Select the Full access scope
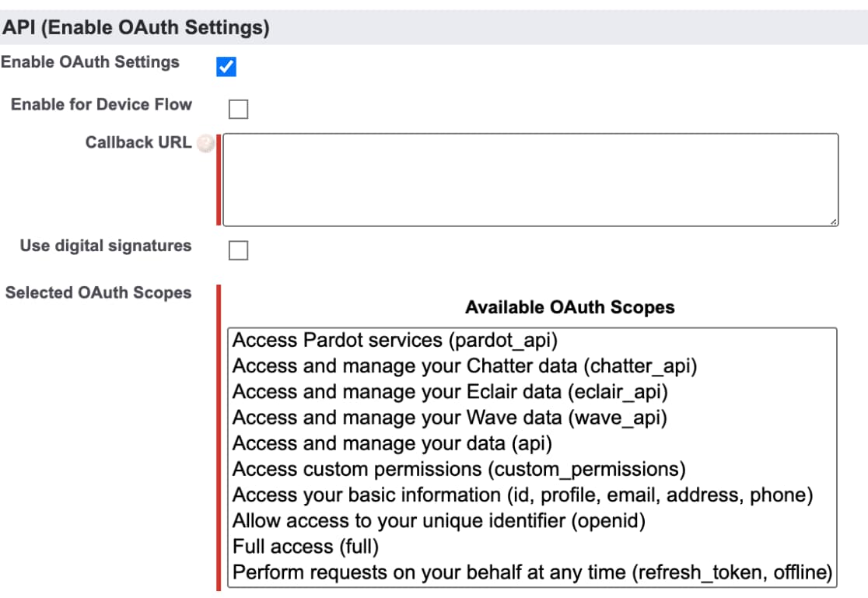The height and width of the screenshot is (598, 868). [311, 547]
